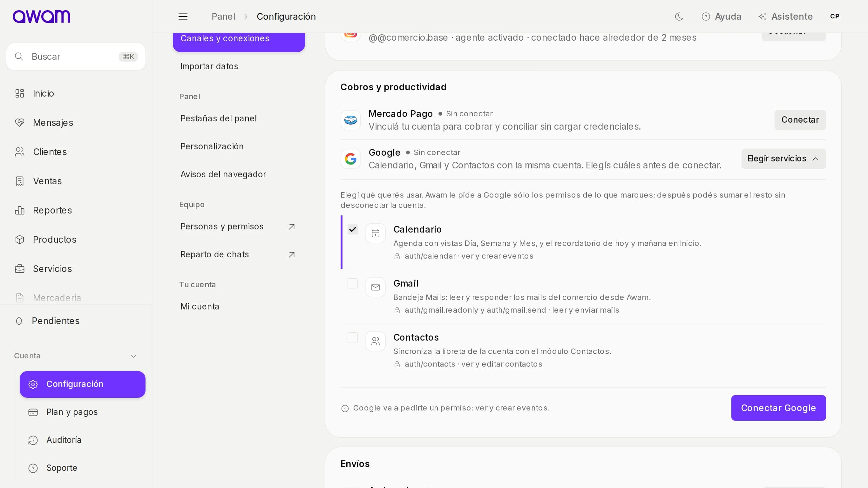Open the CP user avatar menu

coord(835,16)
